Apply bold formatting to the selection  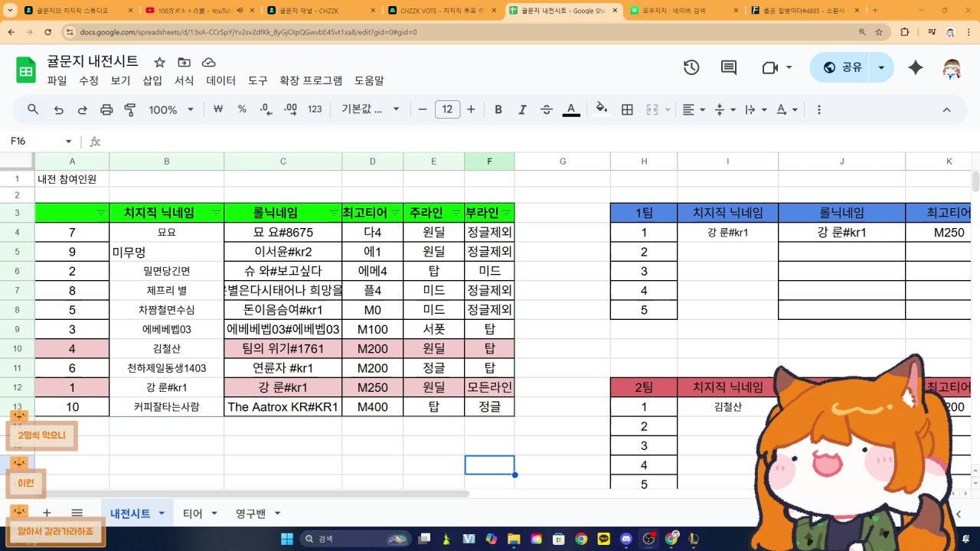(x=498, y=109)
